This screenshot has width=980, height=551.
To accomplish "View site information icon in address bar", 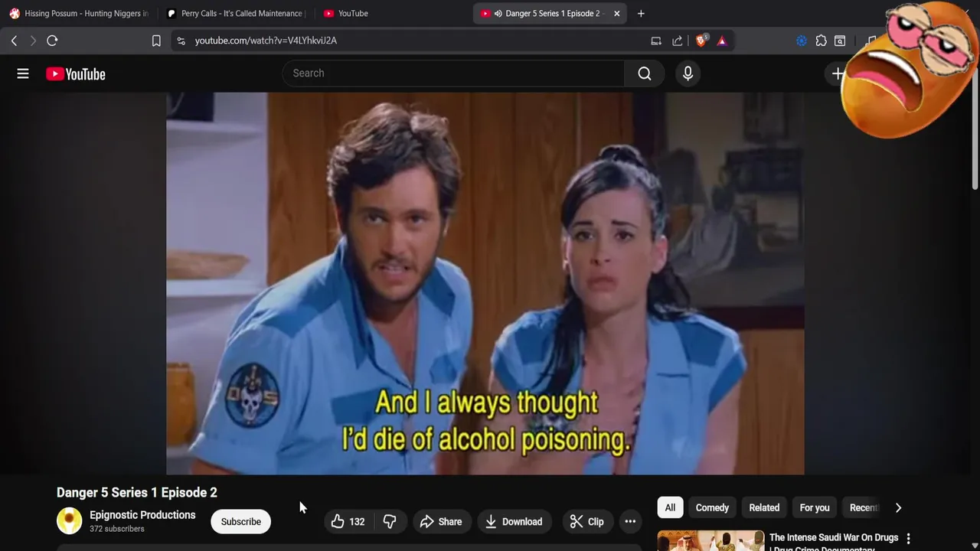I will [x=181, y=41].
